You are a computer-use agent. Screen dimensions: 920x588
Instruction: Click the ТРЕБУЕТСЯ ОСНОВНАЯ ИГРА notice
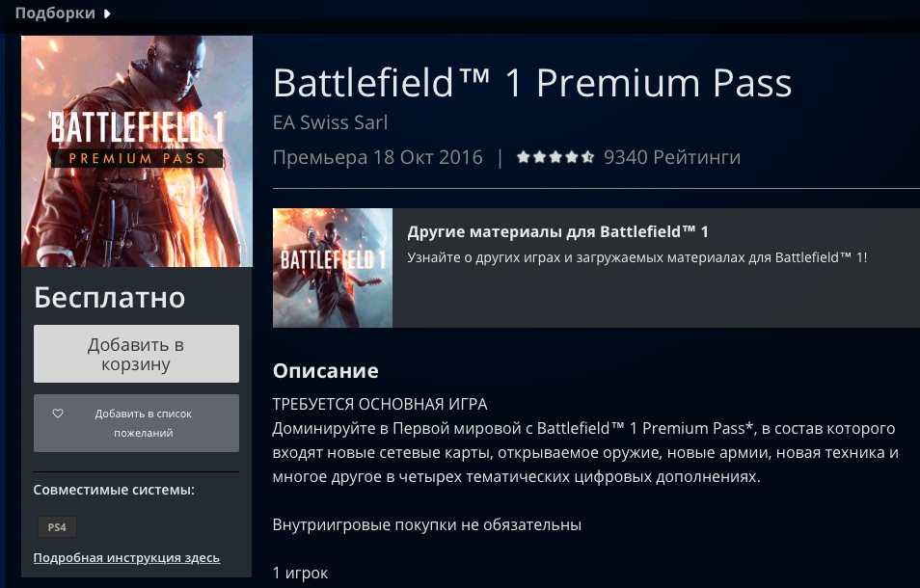[x=381, y=404]
